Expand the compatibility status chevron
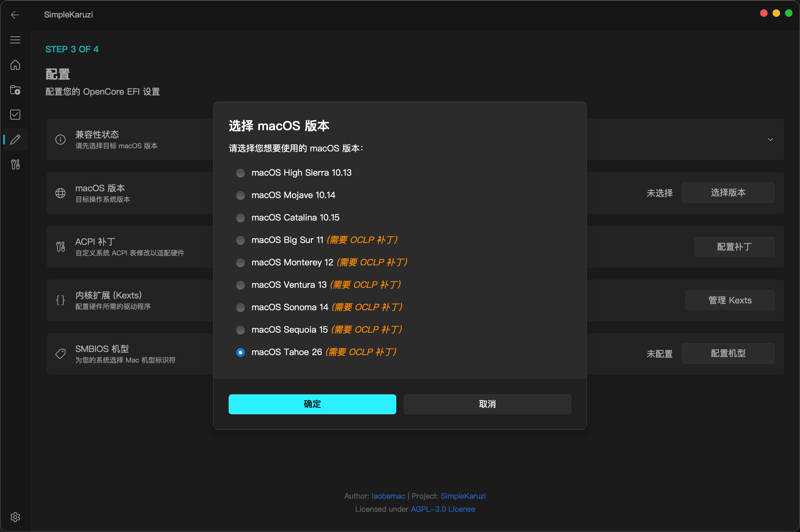Screen dimensions: 800x532 pyautogui.click(x=770, y=140)
